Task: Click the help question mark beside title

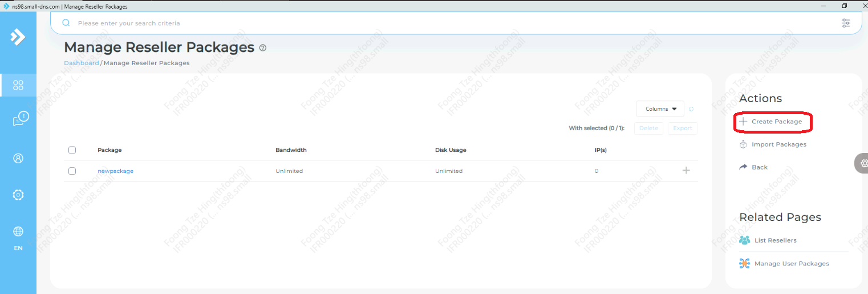Action: click(263, 48)
